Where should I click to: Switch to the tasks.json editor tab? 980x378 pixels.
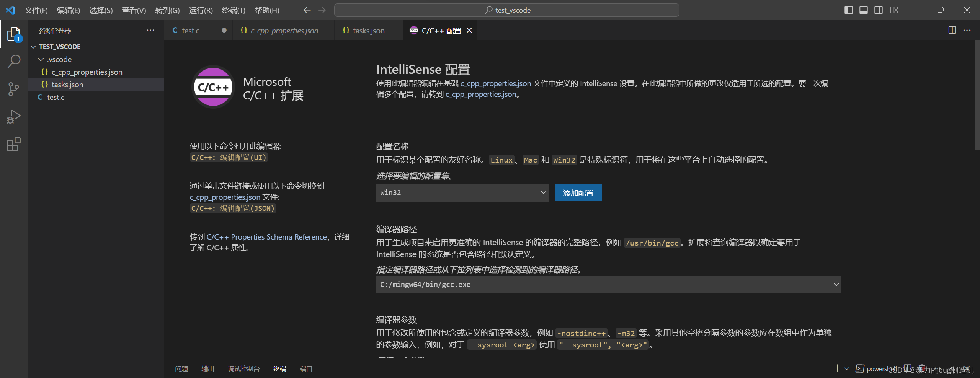pos(369,31)
